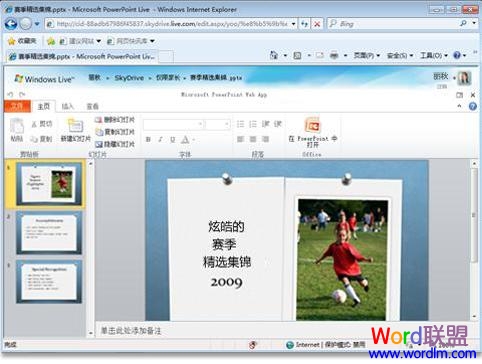The image size is (482, 364).
Task: Toggle Italic formatting
Action: (160, 139)
